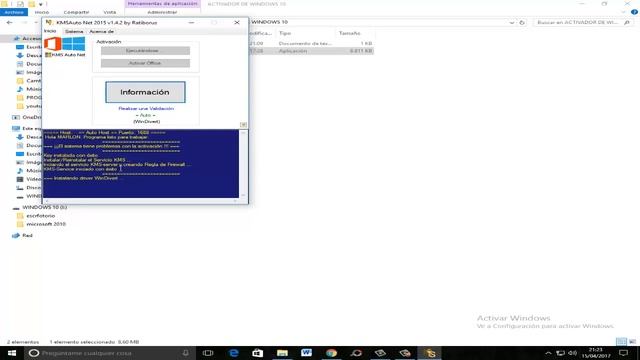640x360 pixels.
Task: Switch to the Sistema tab in KMSAuto
Action: pos(74,31)
